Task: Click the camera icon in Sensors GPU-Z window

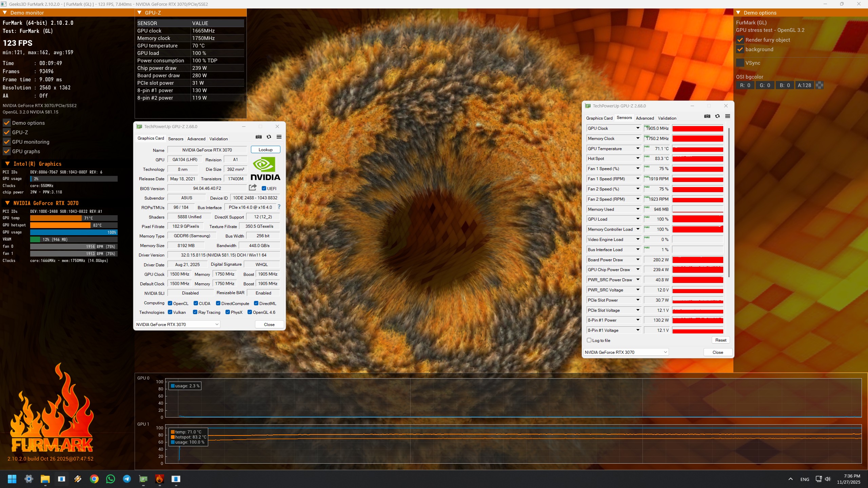Action: pos(707,116)
